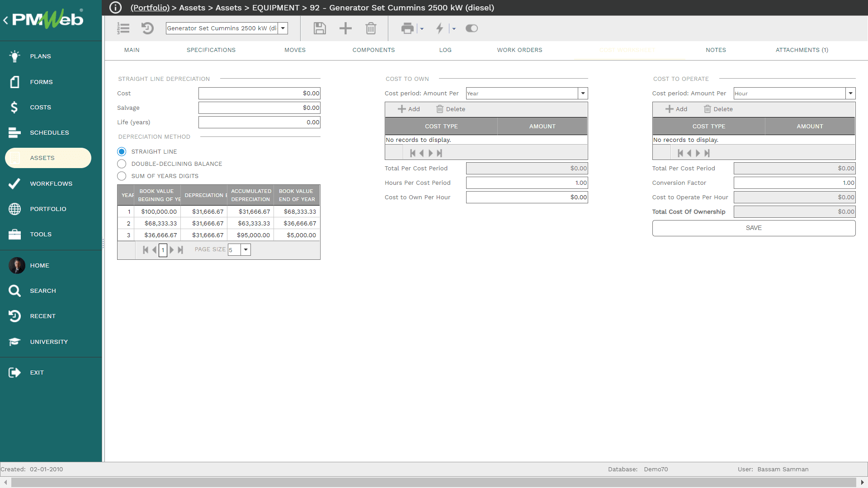Go to last page in depreciation grid
Image resolution: width=868 pixels, height=488 pixels.
point(180,250)
